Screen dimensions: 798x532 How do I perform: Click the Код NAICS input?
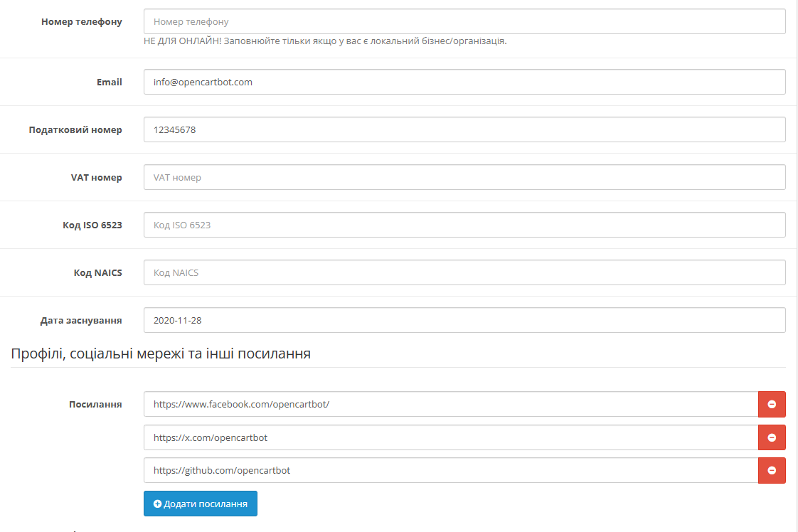pyautogui.click(x=464, y=272)
